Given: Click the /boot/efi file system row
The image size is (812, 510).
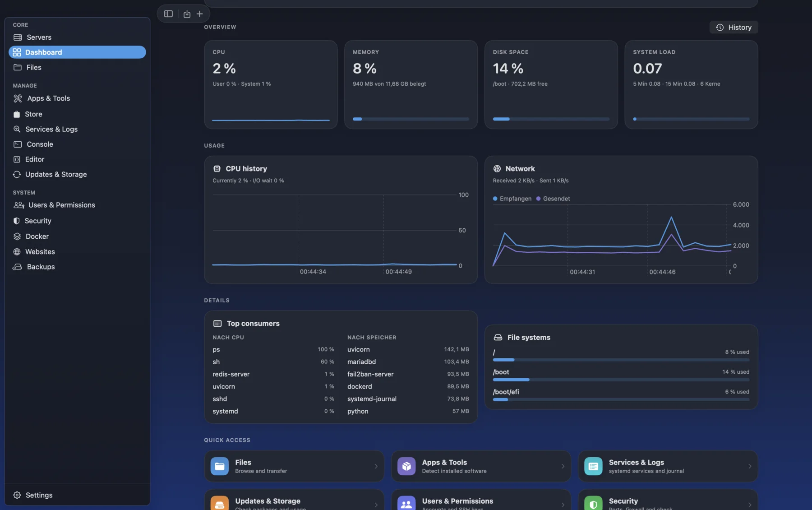Looking at the screenshot, I should click(x=621, y=394).
